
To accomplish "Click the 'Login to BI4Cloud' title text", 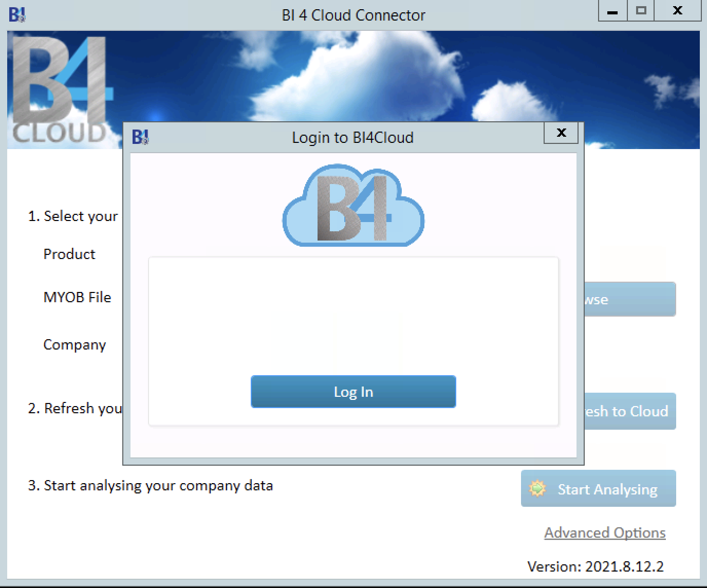I will (x=352, y=138).
